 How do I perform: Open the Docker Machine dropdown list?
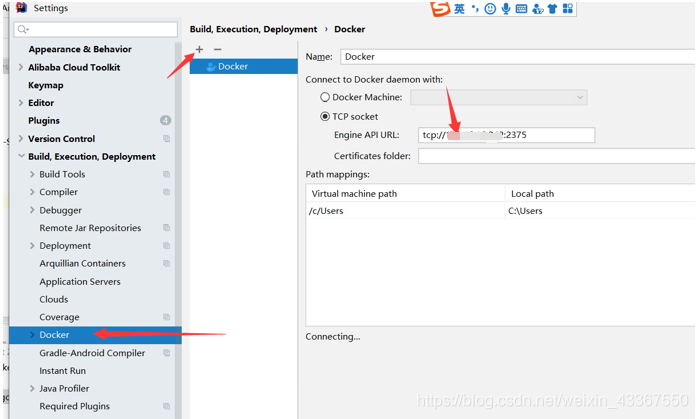pyautogui.click(x=499, y=97)
